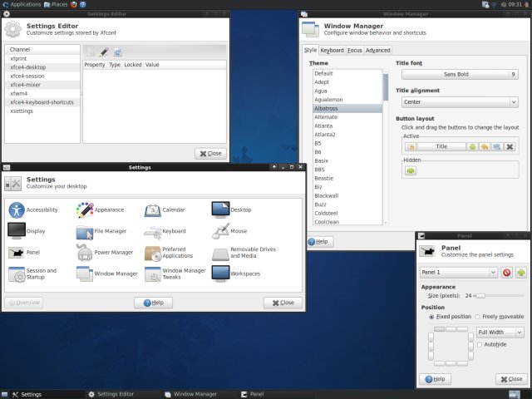The image size is (532, 399).
Task: Open the Accessibility settings
Action: click(17, 209)
